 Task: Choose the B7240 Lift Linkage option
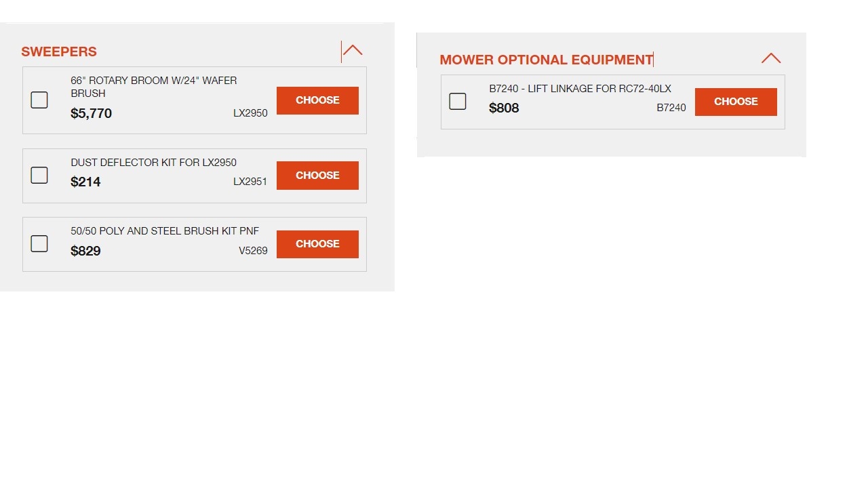click(x=736, y=102)
